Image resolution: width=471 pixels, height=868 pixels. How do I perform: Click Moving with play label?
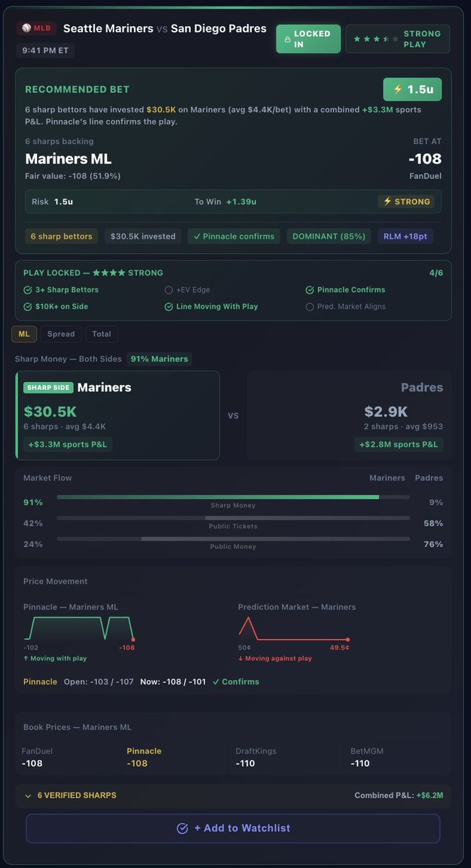(55, 658)
